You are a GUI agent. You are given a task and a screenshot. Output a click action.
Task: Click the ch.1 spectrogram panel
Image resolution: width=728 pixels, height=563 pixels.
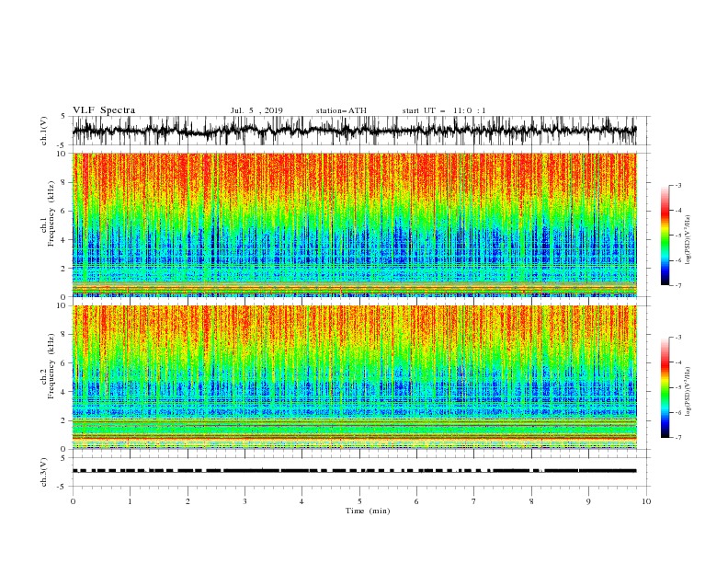coord(355,224)
